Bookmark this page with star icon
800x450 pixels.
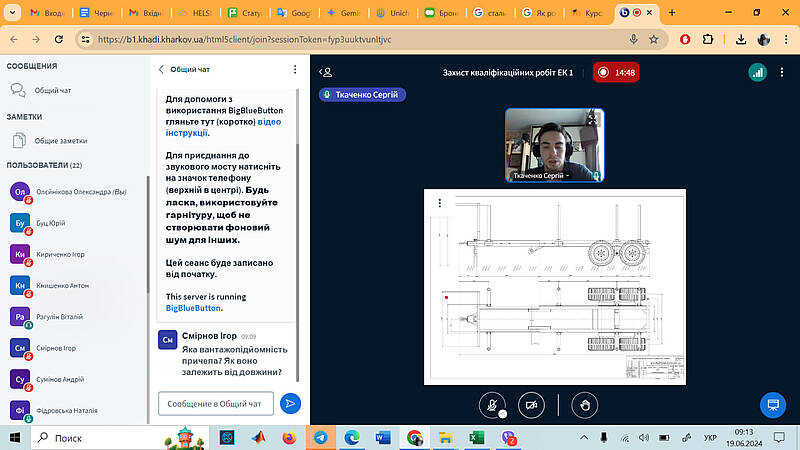pos(654,39)
